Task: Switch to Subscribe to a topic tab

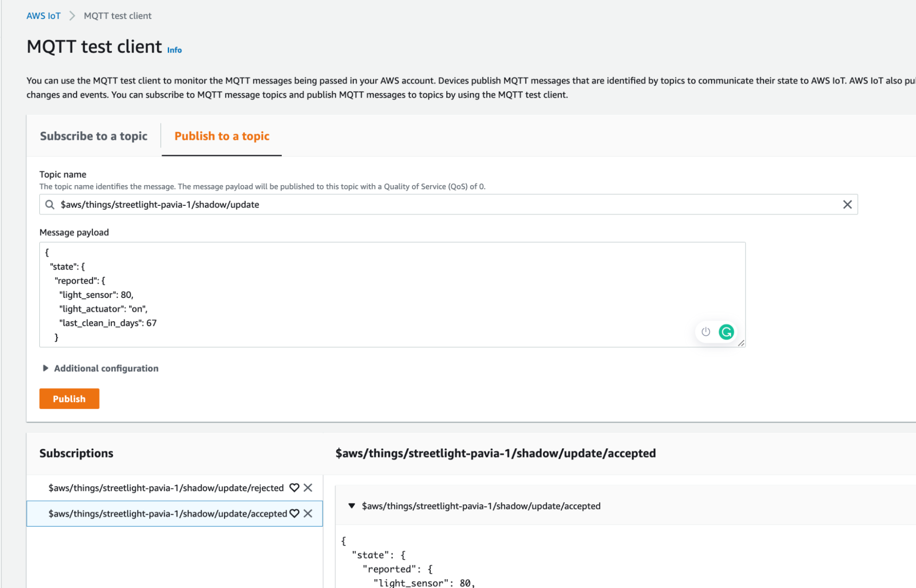Action: click(93, 136)
